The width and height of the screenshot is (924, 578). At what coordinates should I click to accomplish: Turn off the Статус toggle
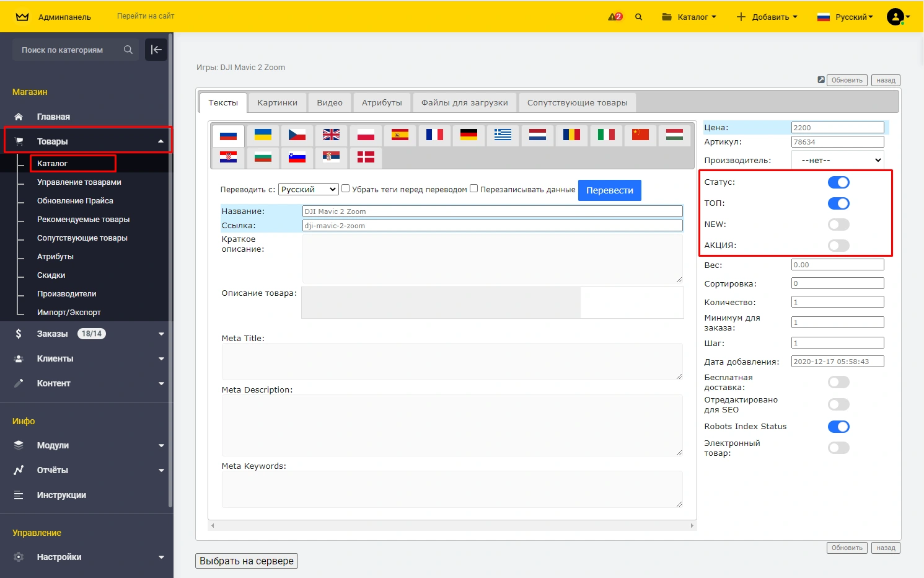pyautogui.click(x=838, y=182)
